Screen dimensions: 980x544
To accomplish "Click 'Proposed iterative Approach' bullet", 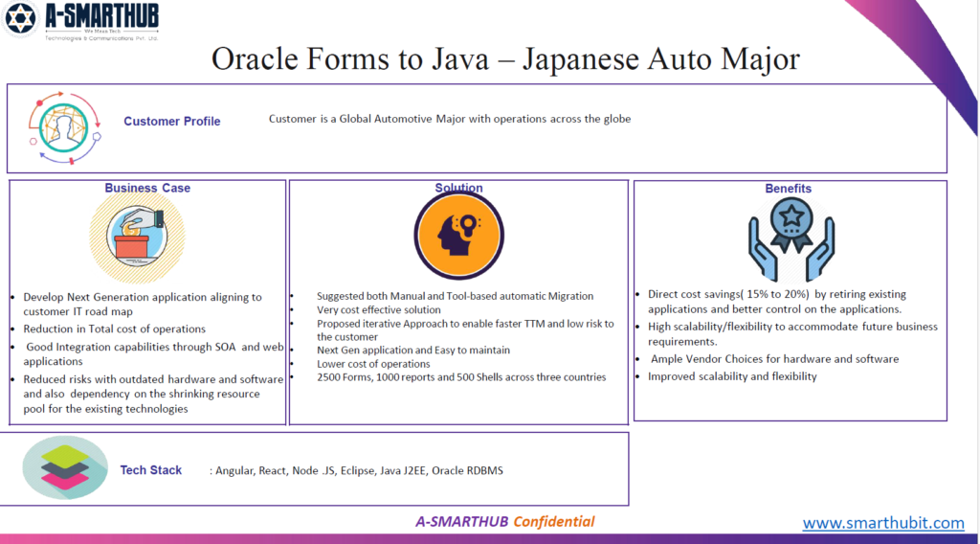I will [465, 330].
